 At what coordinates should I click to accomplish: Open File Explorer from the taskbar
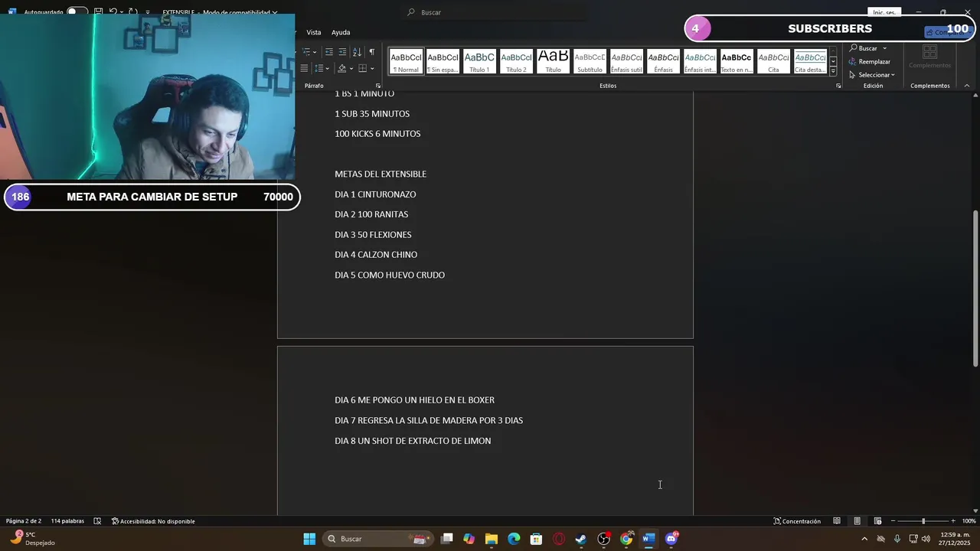[492, 539]
